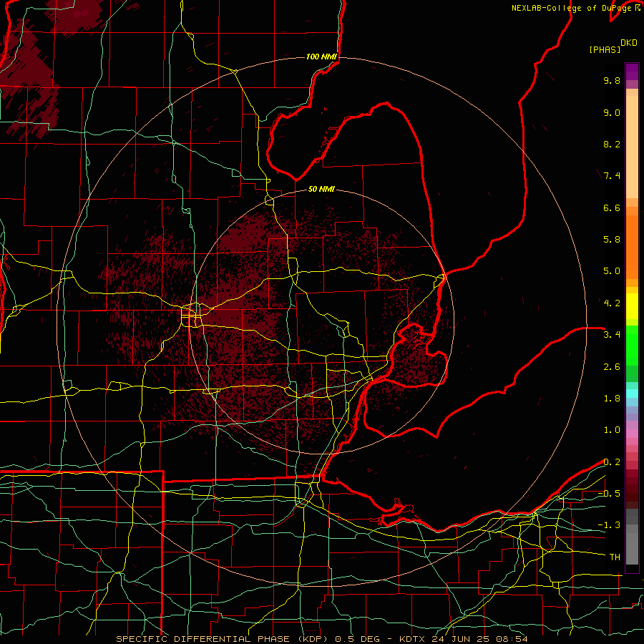The height and width of the screenshot is (644, 644).
Task: Click the TH threshold label on the scale
Action: [615, 557]
